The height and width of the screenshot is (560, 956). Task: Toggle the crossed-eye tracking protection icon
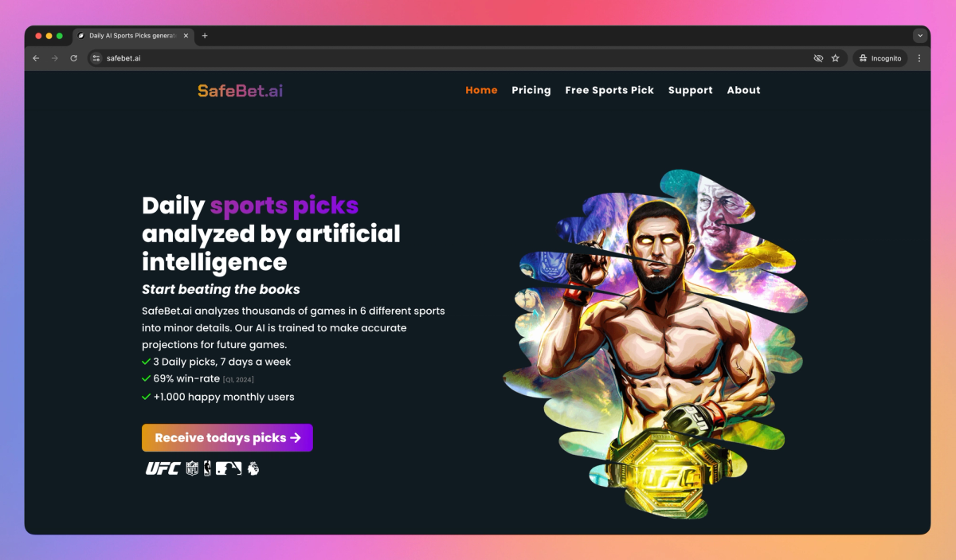click(817, 58)
